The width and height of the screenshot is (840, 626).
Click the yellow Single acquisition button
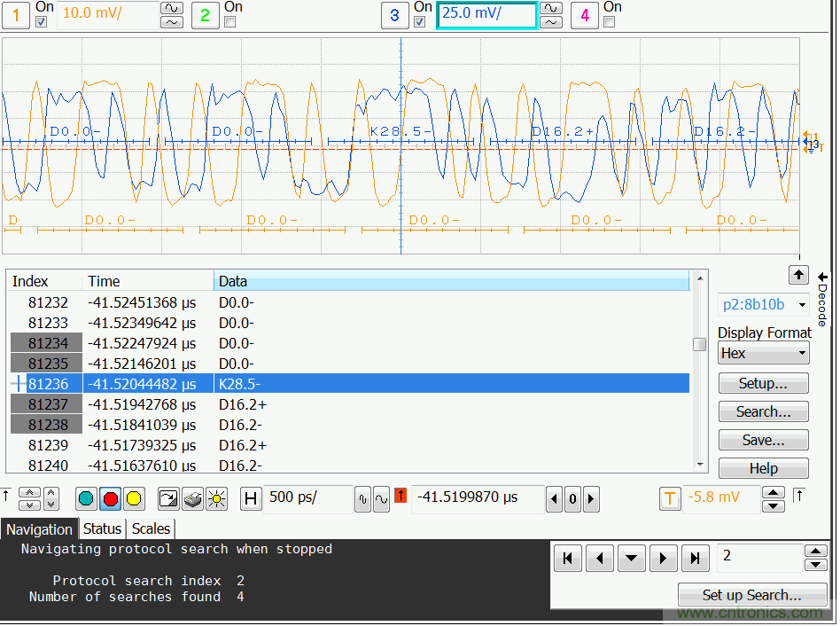(x=133, y=499)
